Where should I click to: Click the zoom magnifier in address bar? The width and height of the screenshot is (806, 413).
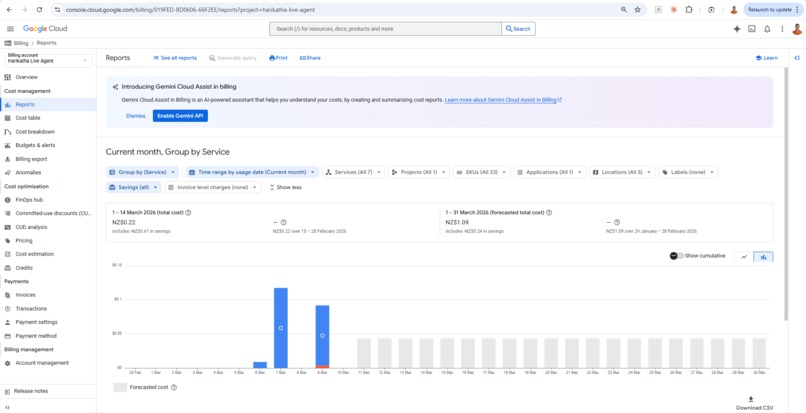coord(624,9)
